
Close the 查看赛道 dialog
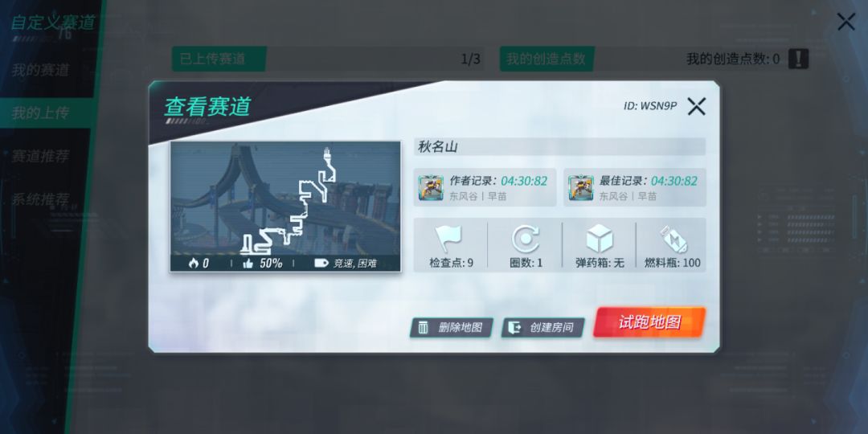point(696,106)
